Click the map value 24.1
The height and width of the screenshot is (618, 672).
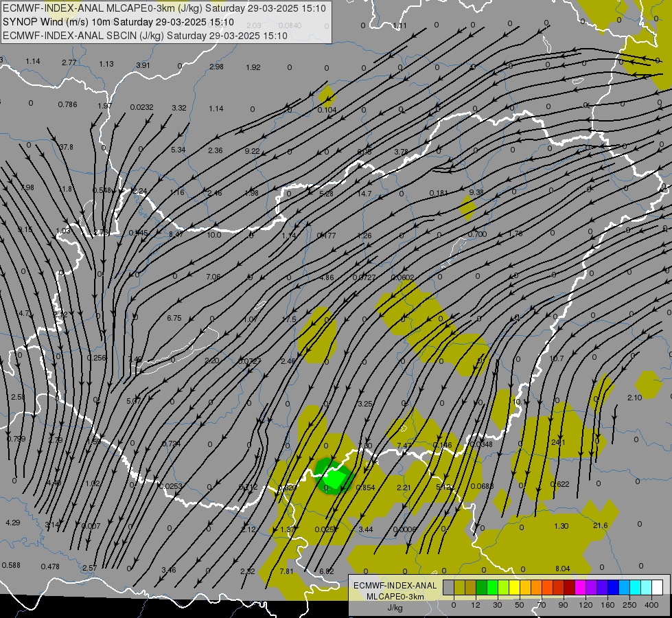558,442
